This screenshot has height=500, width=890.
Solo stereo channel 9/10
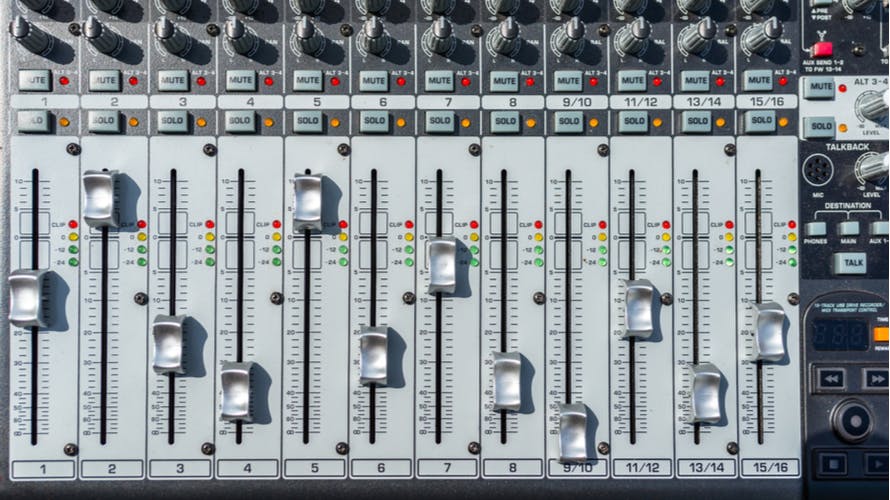(569, 121)
